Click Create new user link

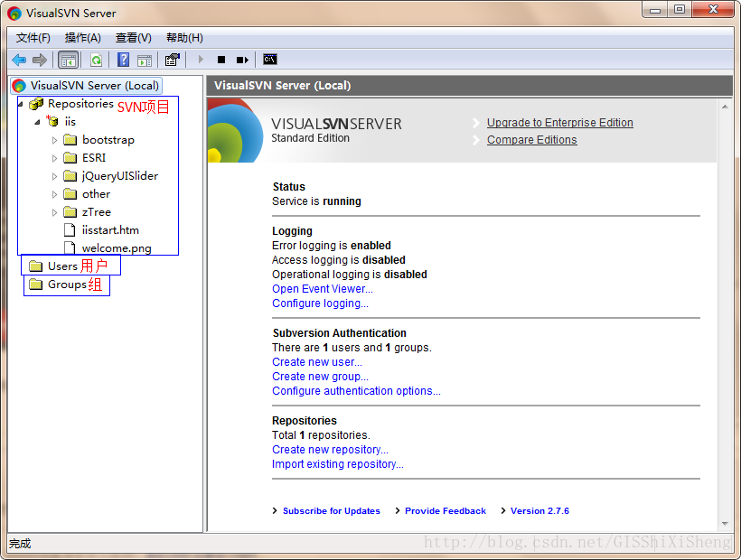click(317, 362)
